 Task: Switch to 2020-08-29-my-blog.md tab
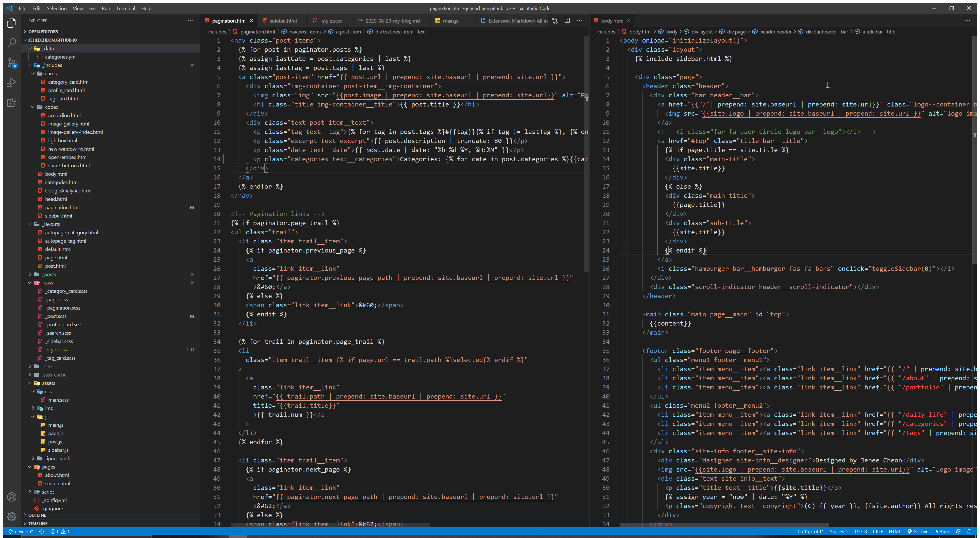tap(392, 21)
